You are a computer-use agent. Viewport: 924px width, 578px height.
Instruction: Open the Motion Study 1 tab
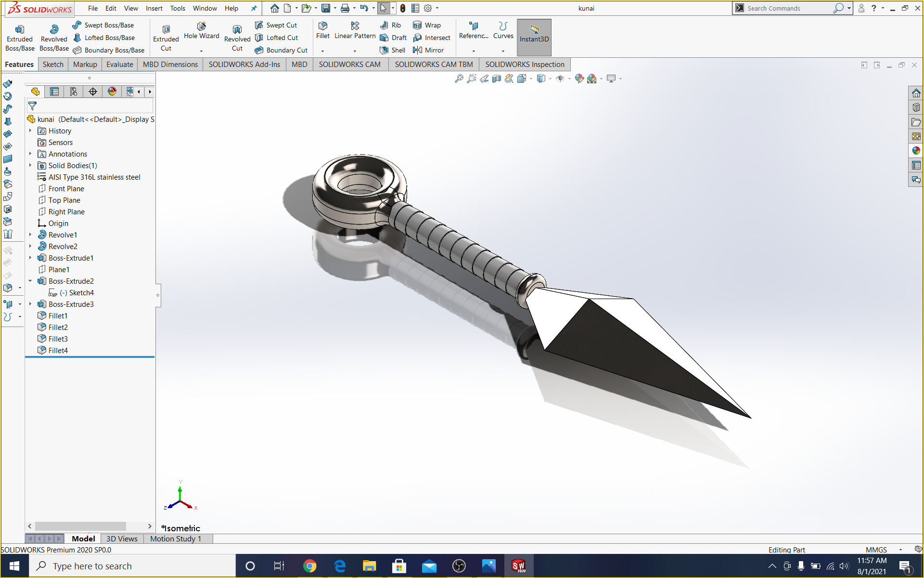(x=175, y=539)
